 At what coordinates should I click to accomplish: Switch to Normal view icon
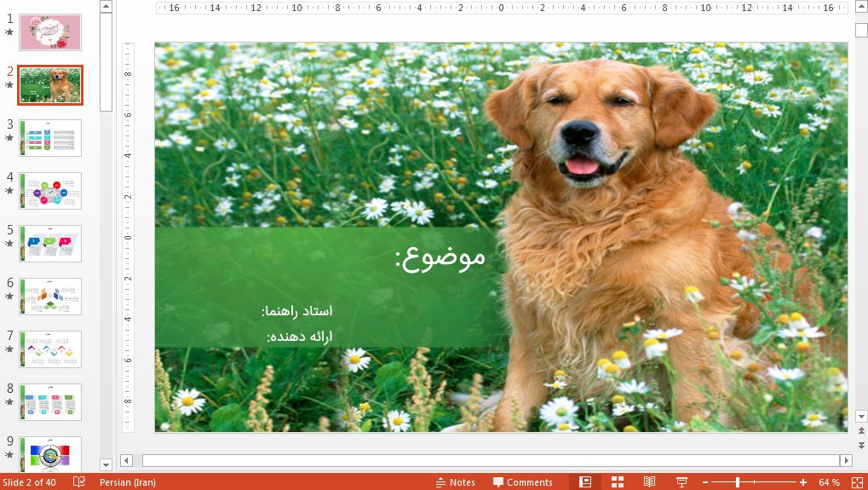585,482
